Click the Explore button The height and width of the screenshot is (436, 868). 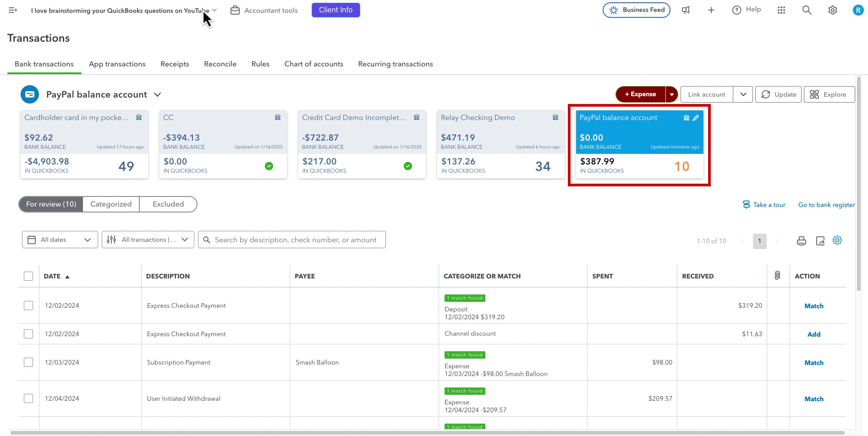(x=830, y=94)
